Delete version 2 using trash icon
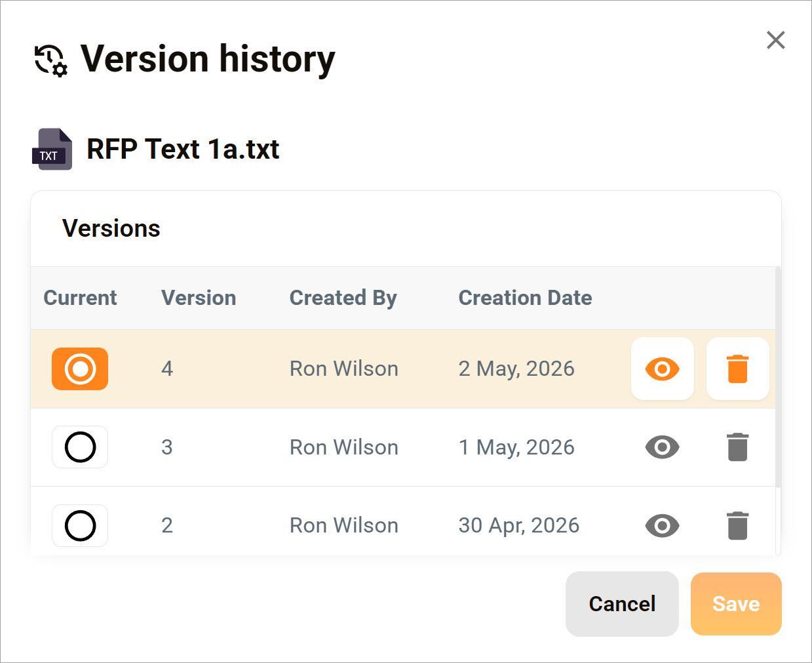The height and width of the screenshot is (663, 812). coord(737,525)
